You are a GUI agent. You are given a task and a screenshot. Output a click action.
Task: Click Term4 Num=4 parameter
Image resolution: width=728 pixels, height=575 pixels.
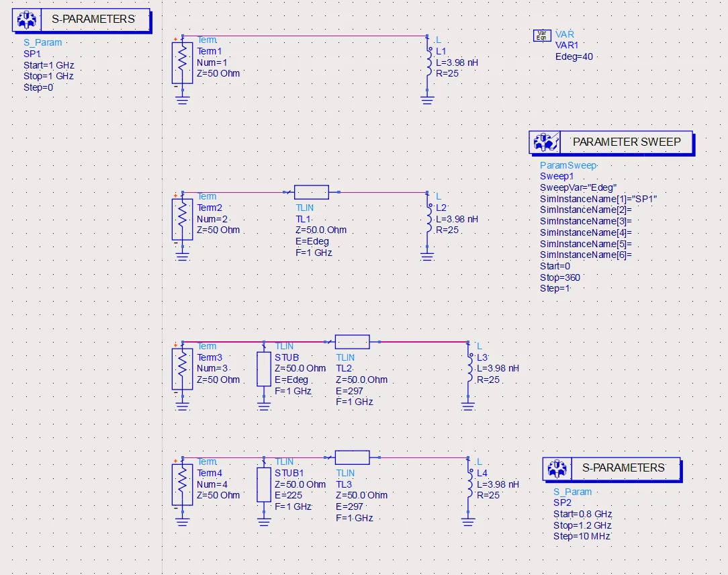pyautogui.click(x=212, y=484)
